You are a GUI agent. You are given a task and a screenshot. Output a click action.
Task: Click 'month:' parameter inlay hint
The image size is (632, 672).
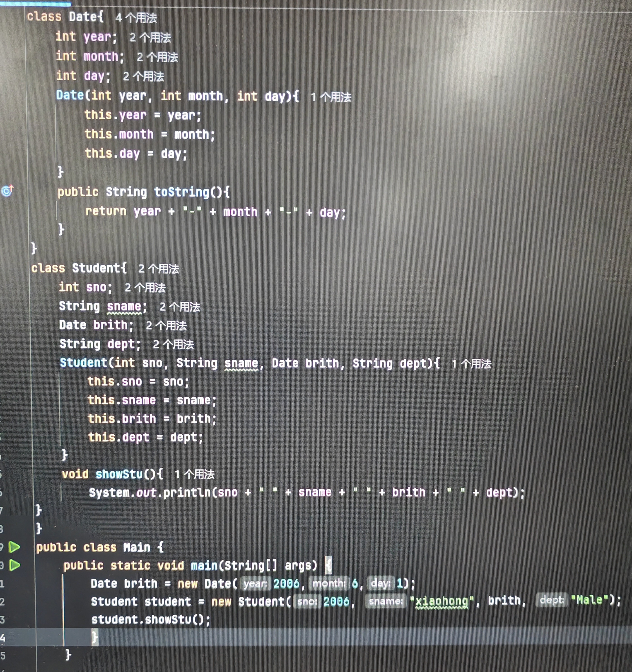click(329, 583)
